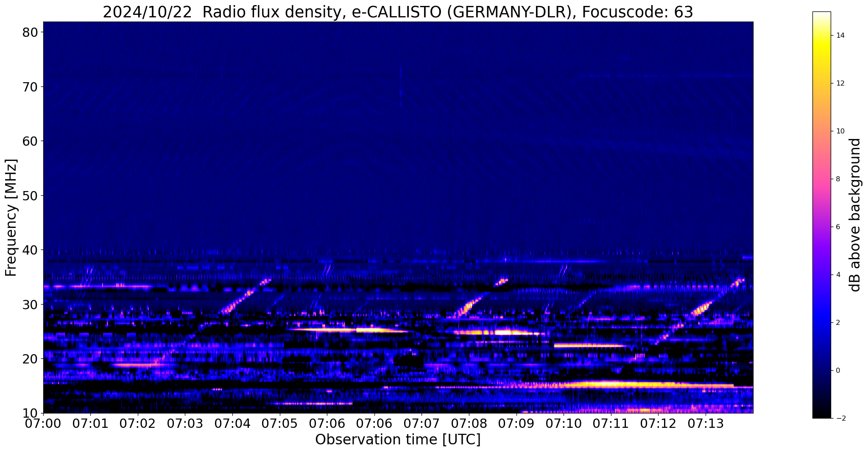Click the 07:04 time tick label

point(232,423)
